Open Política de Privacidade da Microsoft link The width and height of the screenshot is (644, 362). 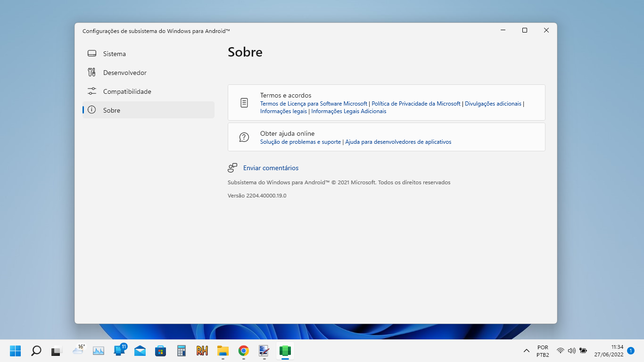click(416, 104)
